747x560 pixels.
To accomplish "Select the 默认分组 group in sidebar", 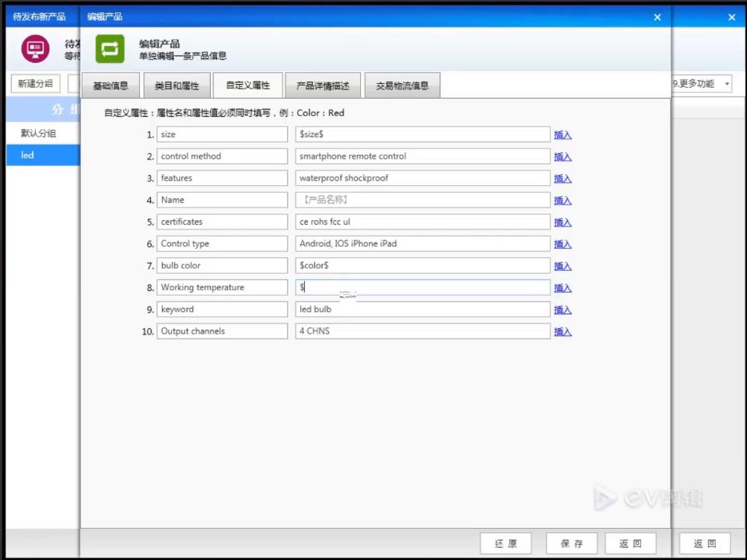I will (x=43, y=133).
